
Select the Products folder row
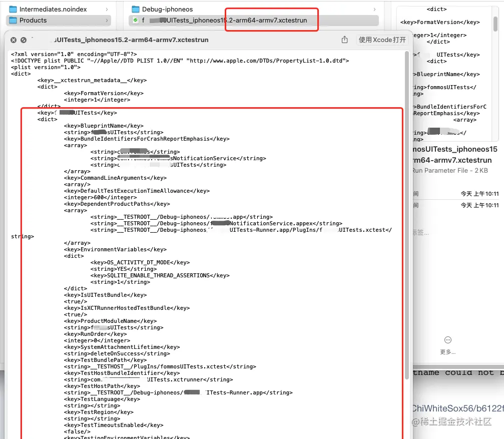59,20
